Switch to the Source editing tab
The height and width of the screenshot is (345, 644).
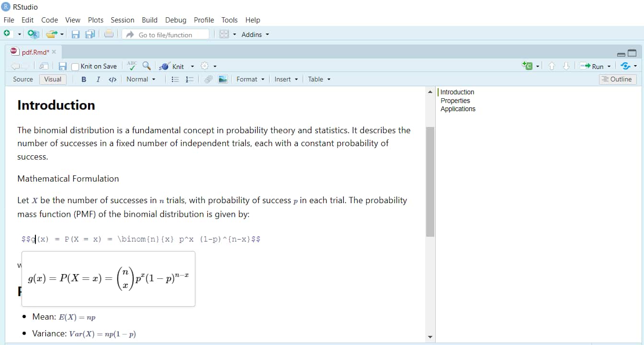tap(22, 79)
